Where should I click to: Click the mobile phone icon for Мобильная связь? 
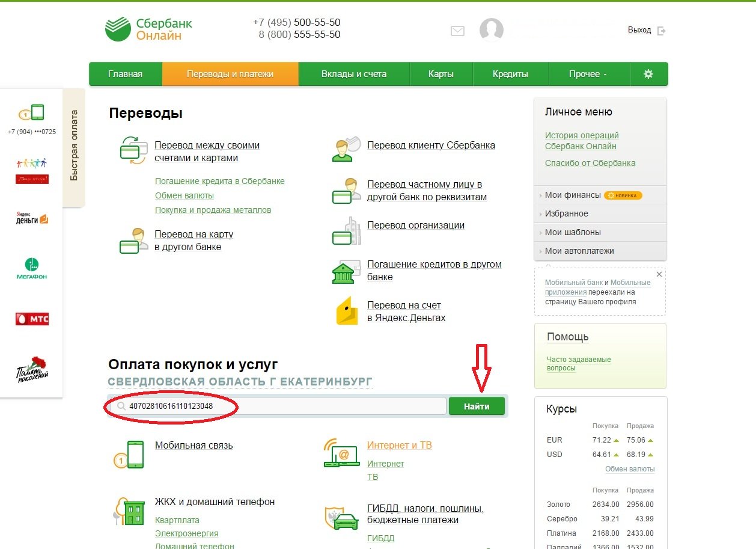[130, 454]
